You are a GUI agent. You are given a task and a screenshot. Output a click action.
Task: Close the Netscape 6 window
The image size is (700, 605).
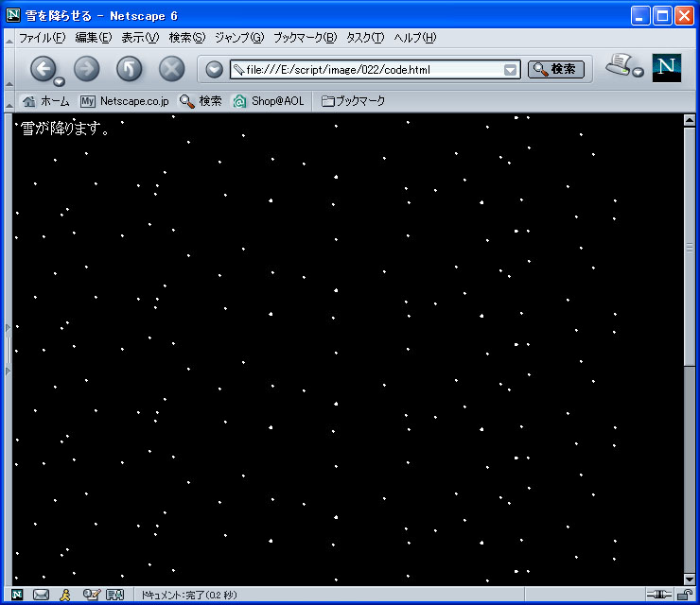point(684,16)
